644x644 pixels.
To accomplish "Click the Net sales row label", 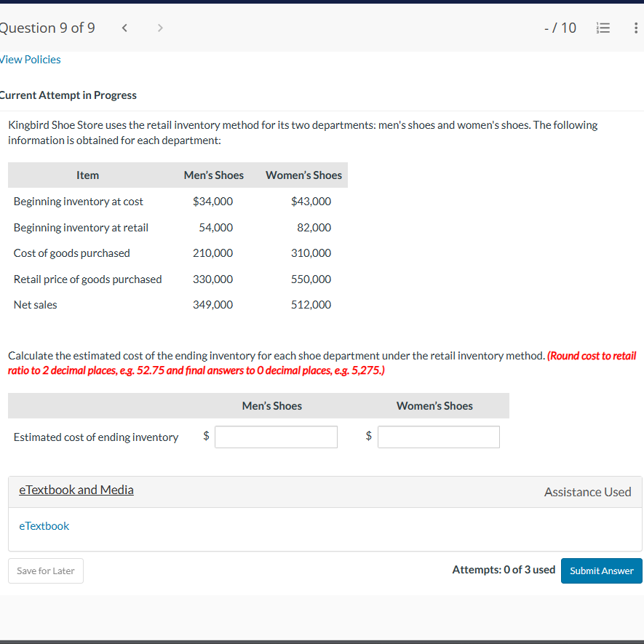I will [36, 305].
